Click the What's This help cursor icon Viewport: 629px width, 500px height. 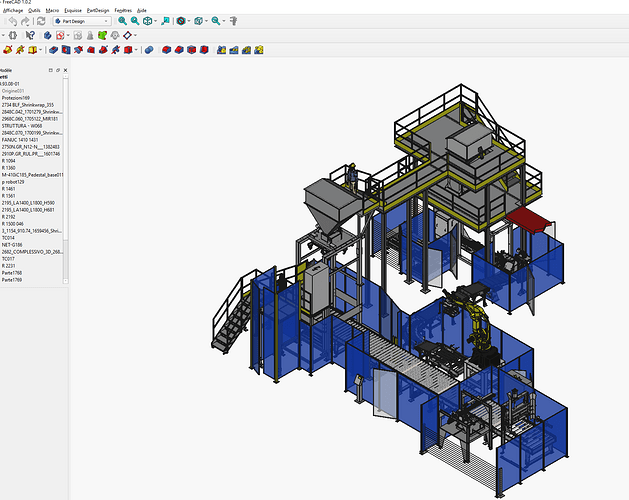tap(30, 36)
